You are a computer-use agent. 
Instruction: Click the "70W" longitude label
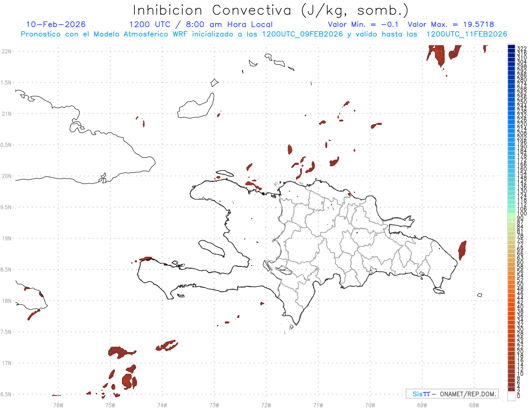(370, 405)
